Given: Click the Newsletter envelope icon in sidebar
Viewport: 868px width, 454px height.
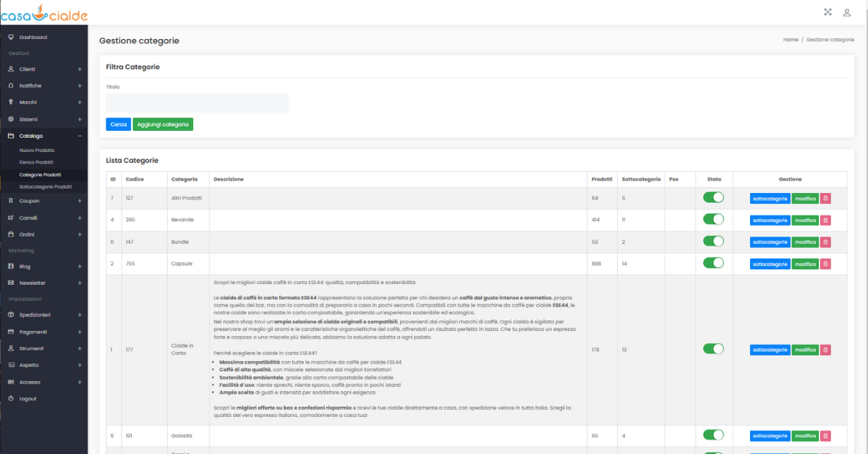Looking at the screenshot, I should (11, 283).
